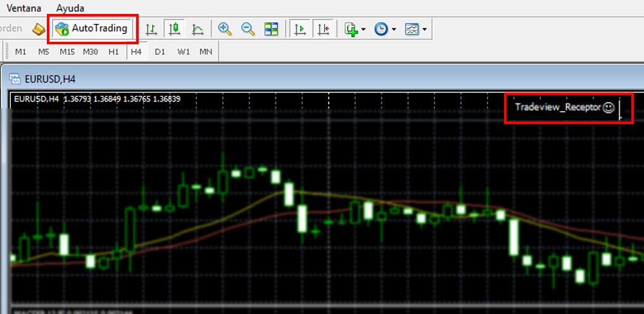Image resolution: width=644 pixels, height=314 pixels.
Task: Toggle chart auto scroll
Action: [300, 28]
